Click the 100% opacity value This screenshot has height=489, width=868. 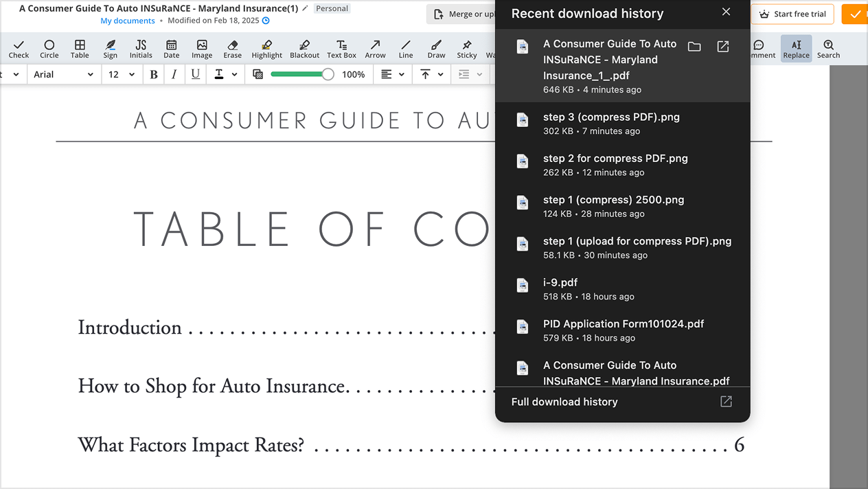(x=353, y=74)
